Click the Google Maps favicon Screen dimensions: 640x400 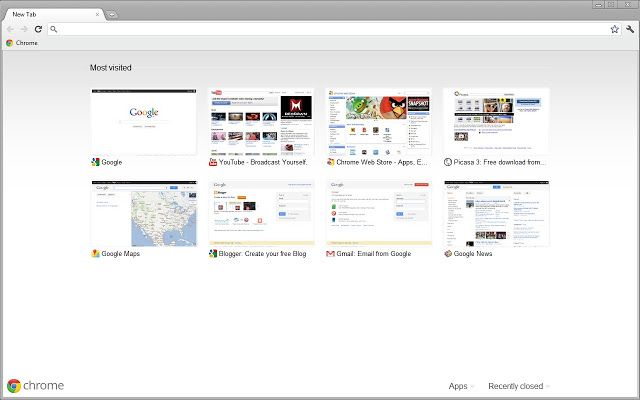tap(96, 253)
